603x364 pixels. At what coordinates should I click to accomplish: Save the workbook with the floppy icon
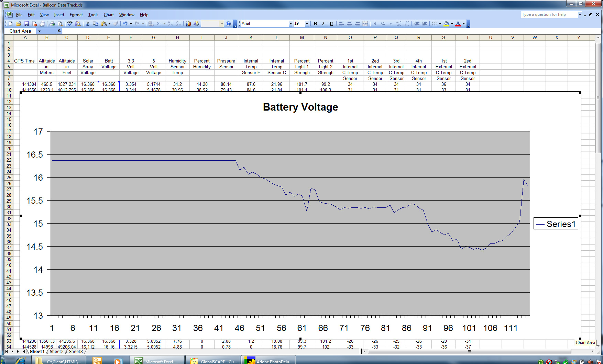click(x=26, y=24)
